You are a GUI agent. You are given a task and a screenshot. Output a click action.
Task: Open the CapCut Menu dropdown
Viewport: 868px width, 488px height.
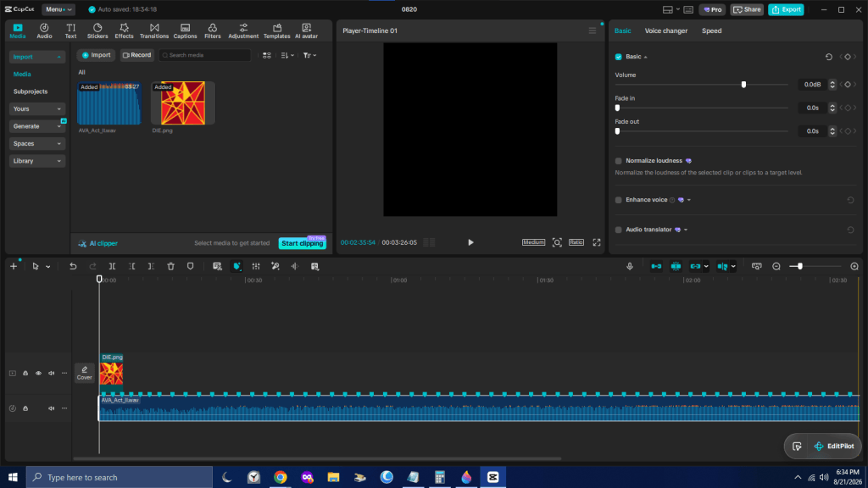pos(58,9)
